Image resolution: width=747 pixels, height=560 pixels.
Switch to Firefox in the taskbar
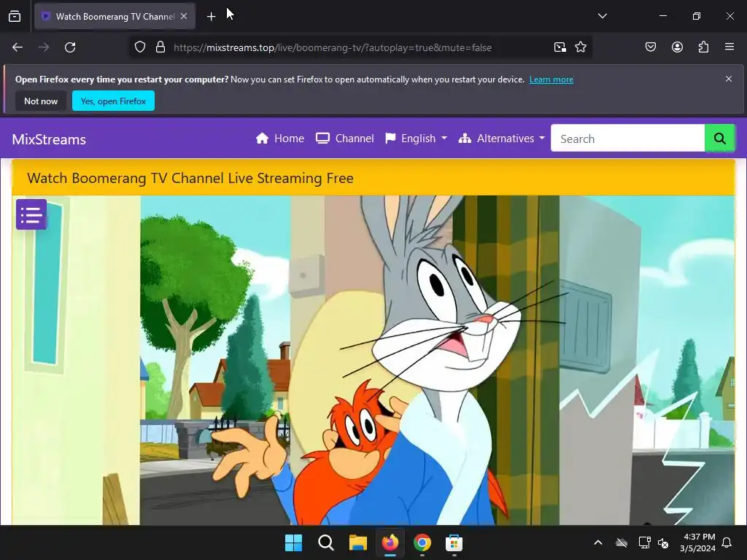tap(390, 542)
